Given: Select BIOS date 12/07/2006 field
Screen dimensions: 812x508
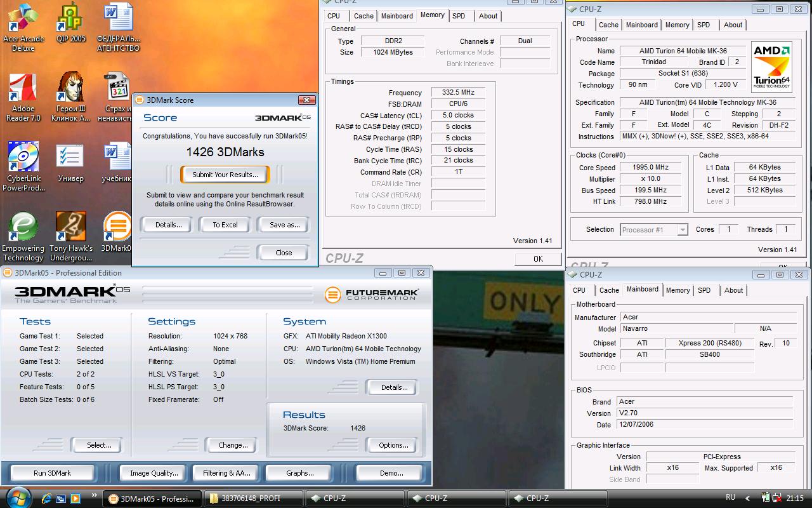Looking at the screenshot, I should (x=704, y=425).
